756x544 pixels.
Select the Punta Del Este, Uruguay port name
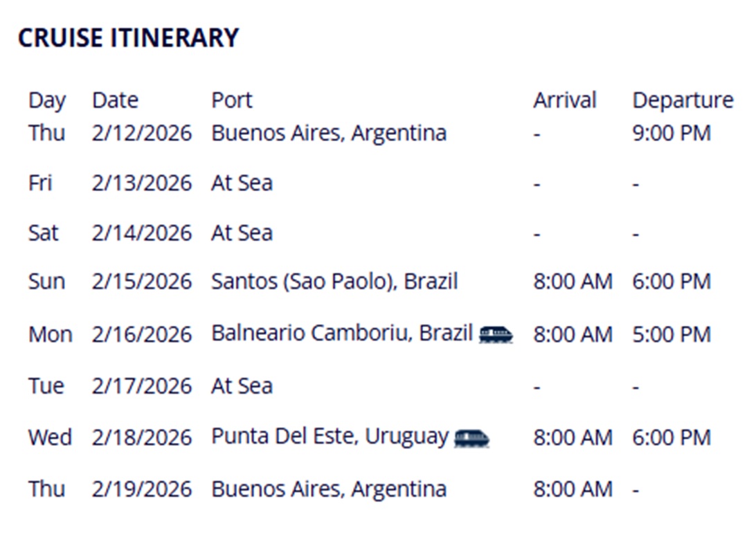pyautogui.click(x=330, y=437)
